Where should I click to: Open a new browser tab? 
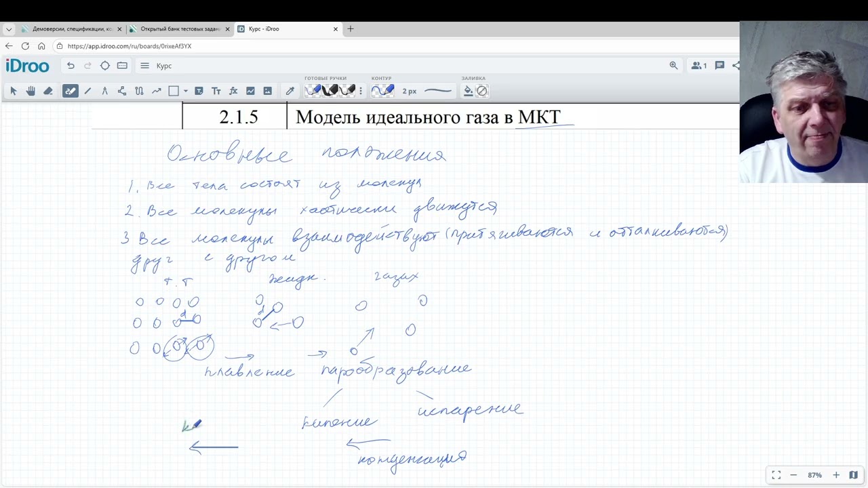tap(351, 29)
